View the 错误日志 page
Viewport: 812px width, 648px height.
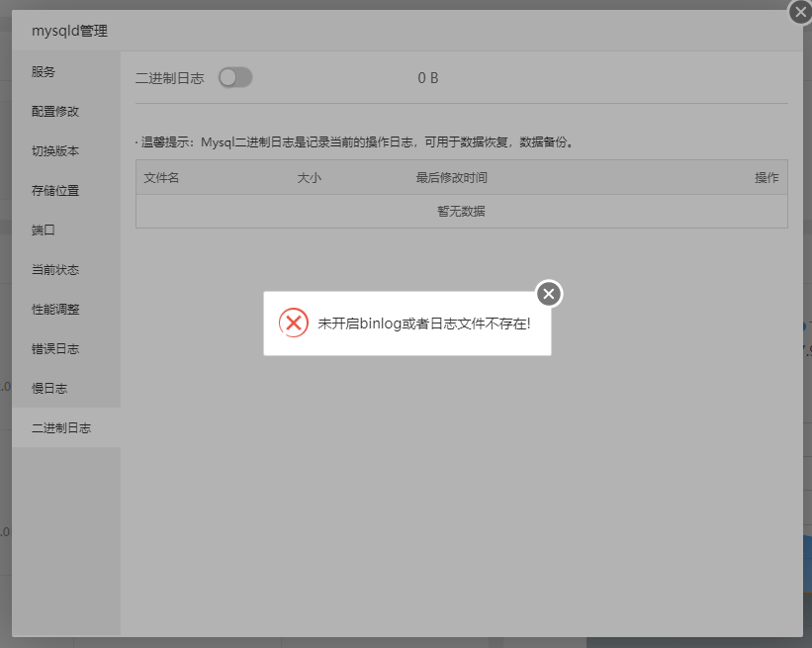(55, 348)
